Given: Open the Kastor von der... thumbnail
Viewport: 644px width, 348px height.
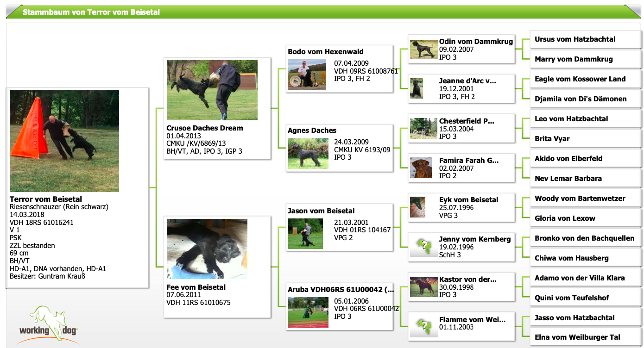Looking at the screenshot, I should 424,287.
